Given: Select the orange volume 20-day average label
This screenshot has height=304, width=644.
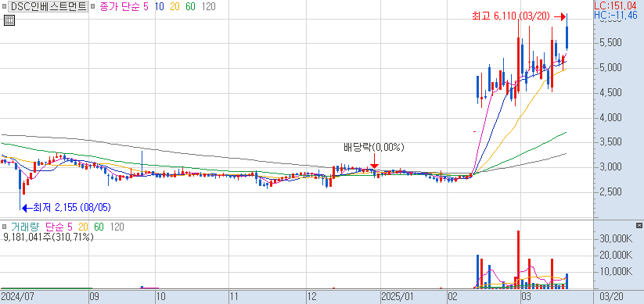Looking at the screenshot, I should coord(84,227).
